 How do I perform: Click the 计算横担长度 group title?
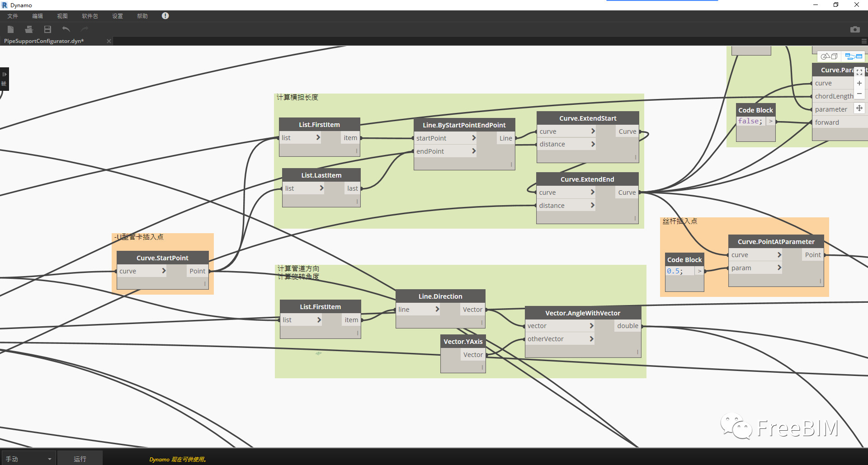(x=297, y=97)
